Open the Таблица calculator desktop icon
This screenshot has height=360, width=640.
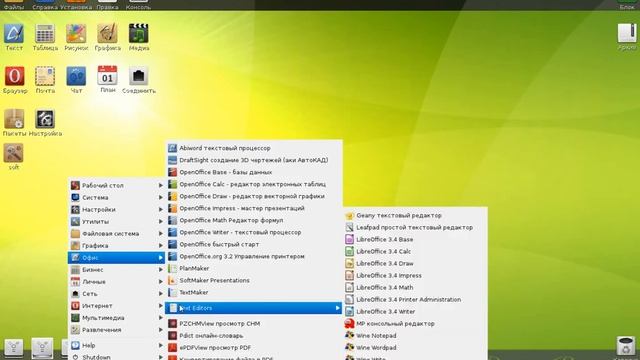pyautogui.click(x=45, y=34)
